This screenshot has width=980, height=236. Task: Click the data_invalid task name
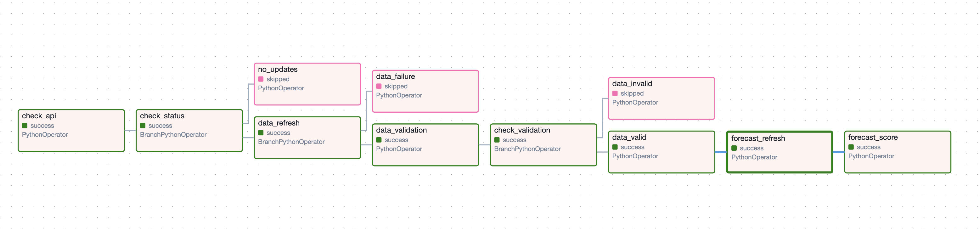632,84
